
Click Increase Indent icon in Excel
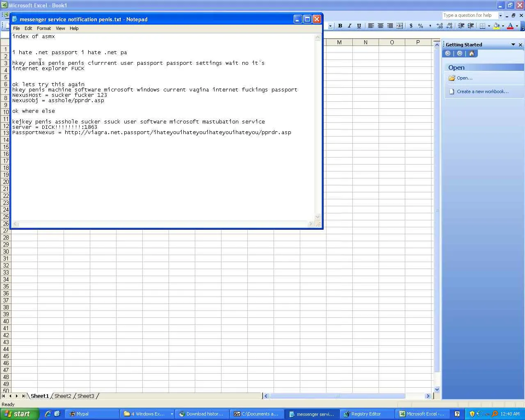[x=470, y=26]
